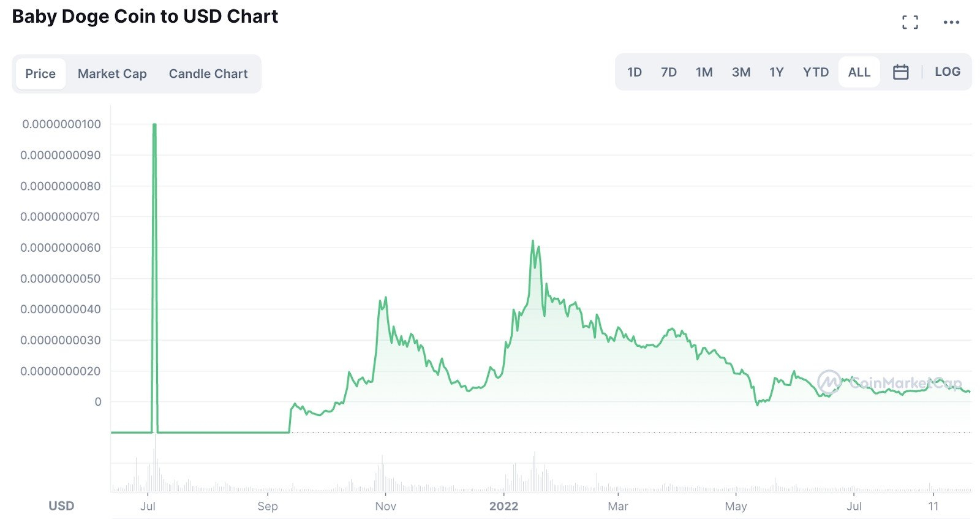Switch to the Price tab

(40, 74)
